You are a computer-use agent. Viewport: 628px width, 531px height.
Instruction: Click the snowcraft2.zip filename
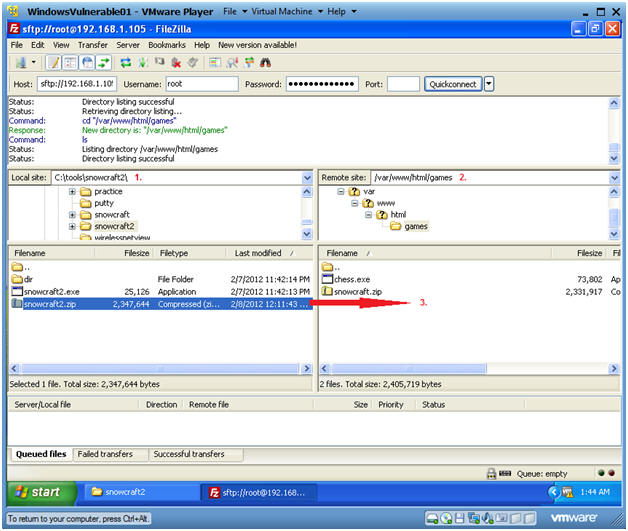[x=50, y=304]
